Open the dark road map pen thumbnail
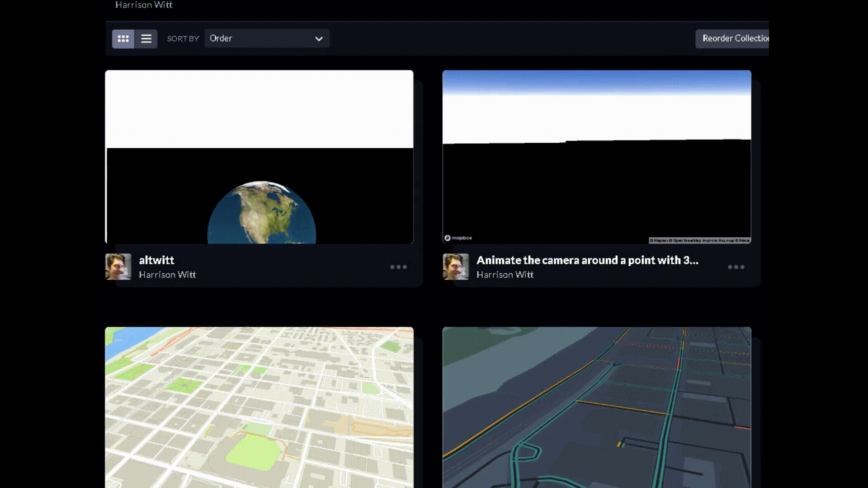Screen dimensions: 868x488 point(597,407)
